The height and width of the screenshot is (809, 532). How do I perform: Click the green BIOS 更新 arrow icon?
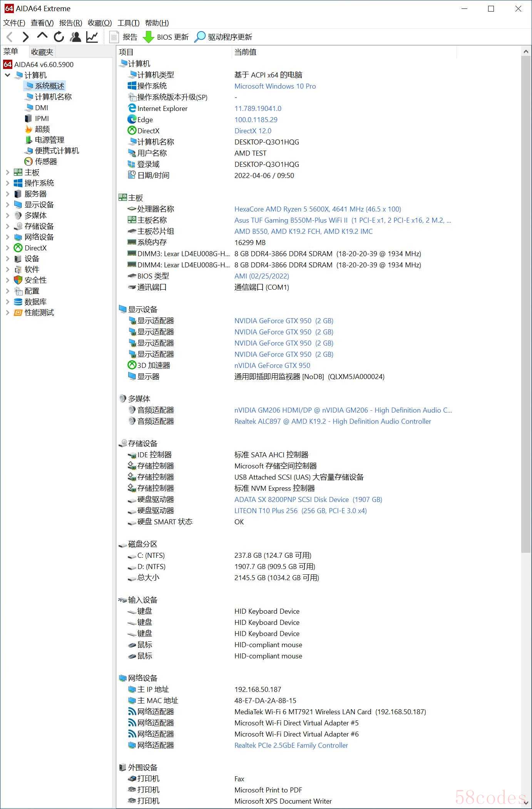coord(149,37)
